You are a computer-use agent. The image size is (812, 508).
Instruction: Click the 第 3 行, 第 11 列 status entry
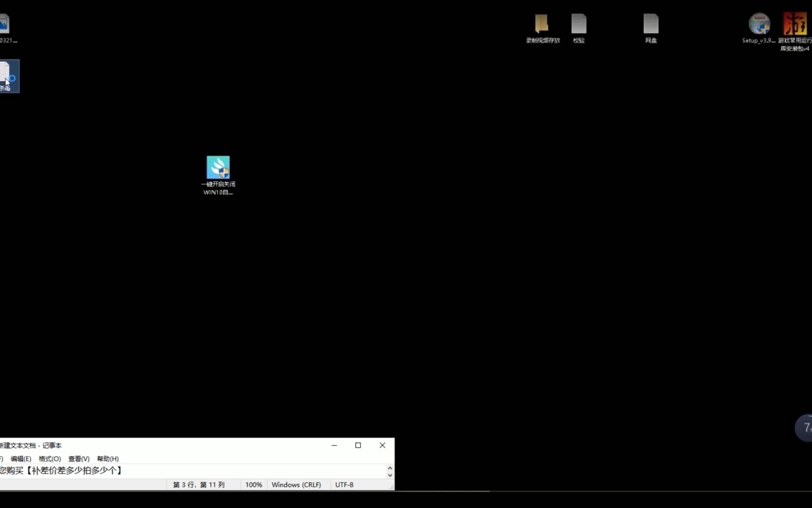coord(199,485)
